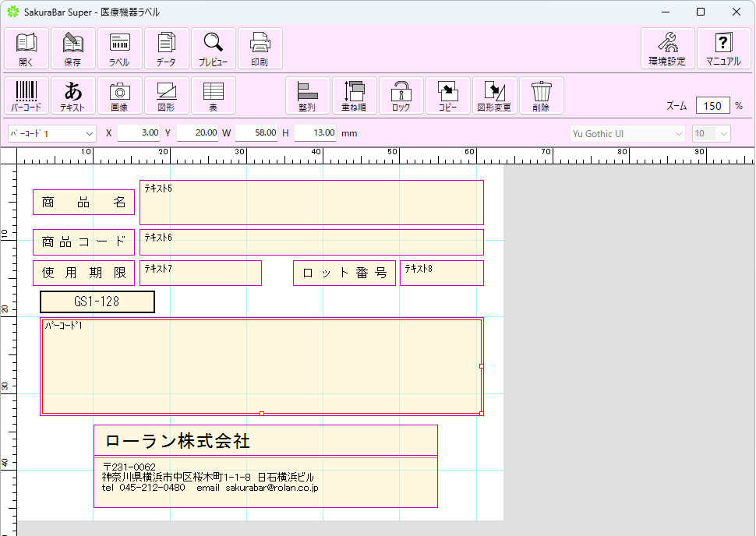The width and height of the screenshot is (756, 536).
Task: Click the 整列 (align) icon
Action: [307, 95]
